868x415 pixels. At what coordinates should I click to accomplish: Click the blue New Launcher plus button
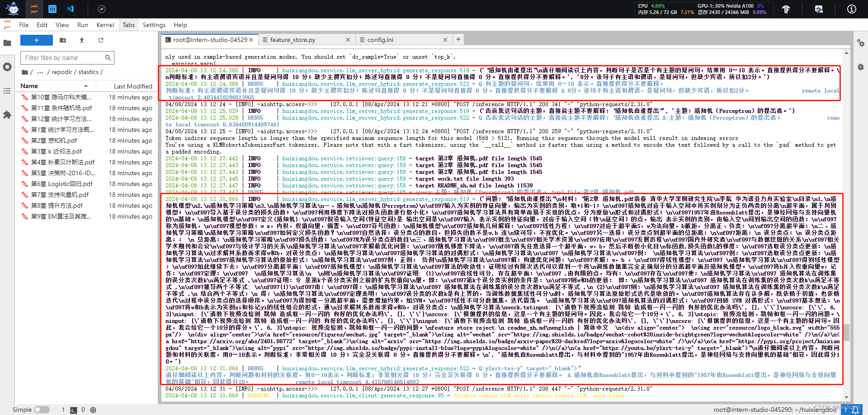(37, 40)
